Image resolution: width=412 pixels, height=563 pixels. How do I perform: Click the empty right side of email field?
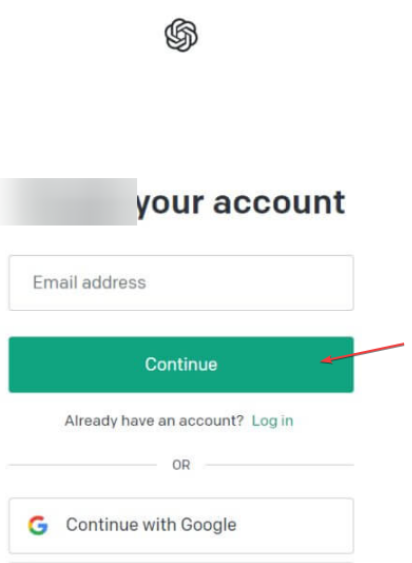point(269,283)
